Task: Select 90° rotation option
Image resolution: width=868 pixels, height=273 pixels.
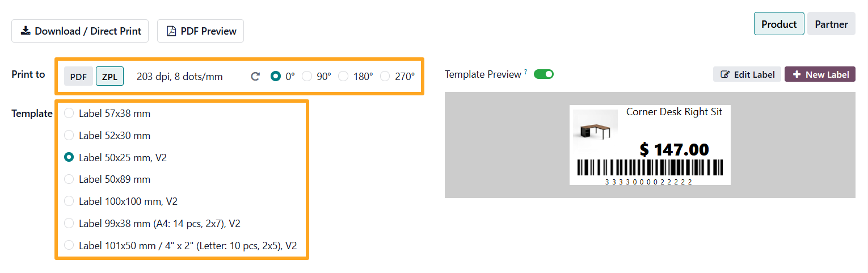Action: pyautogui.click(x=307, y=77)
